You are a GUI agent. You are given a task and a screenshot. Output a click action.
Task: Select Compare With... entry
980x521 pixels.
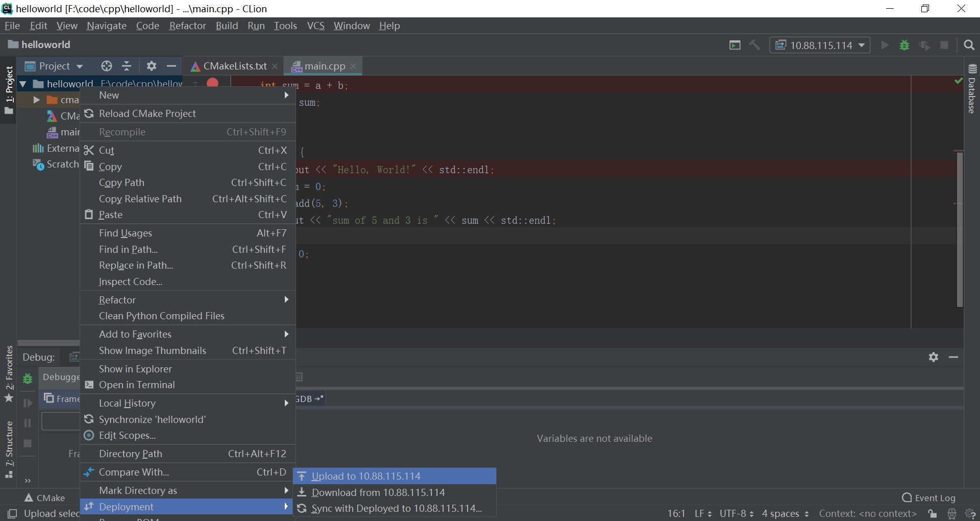(188, 472)
